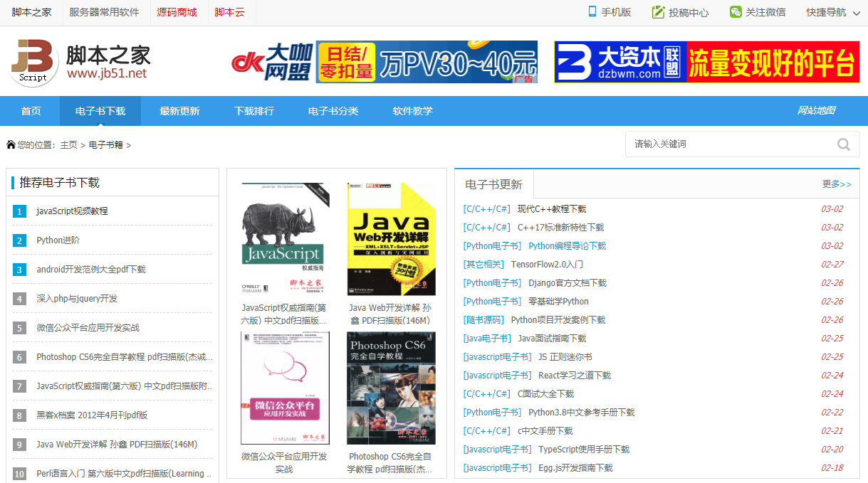Screen dimensions: 868x483
Task: Open the 源码商城 menu item
Action: (x=177, y=12)
